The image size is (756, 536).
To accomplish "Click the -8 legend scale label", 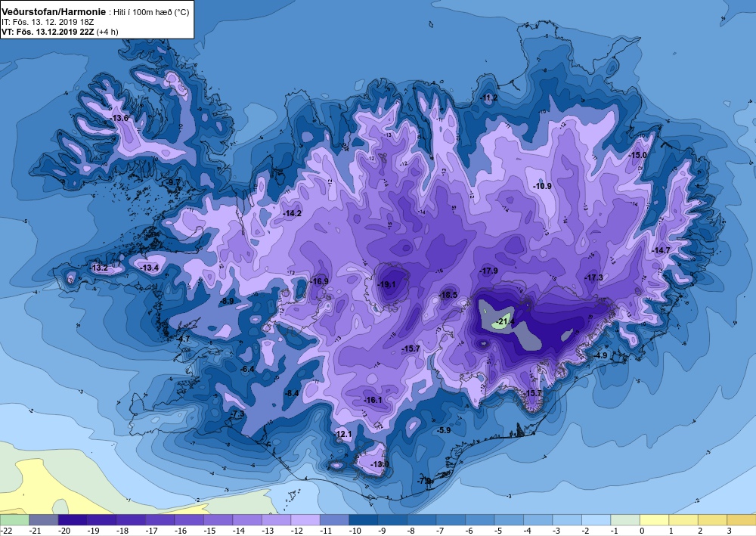I will coord(411,531).
